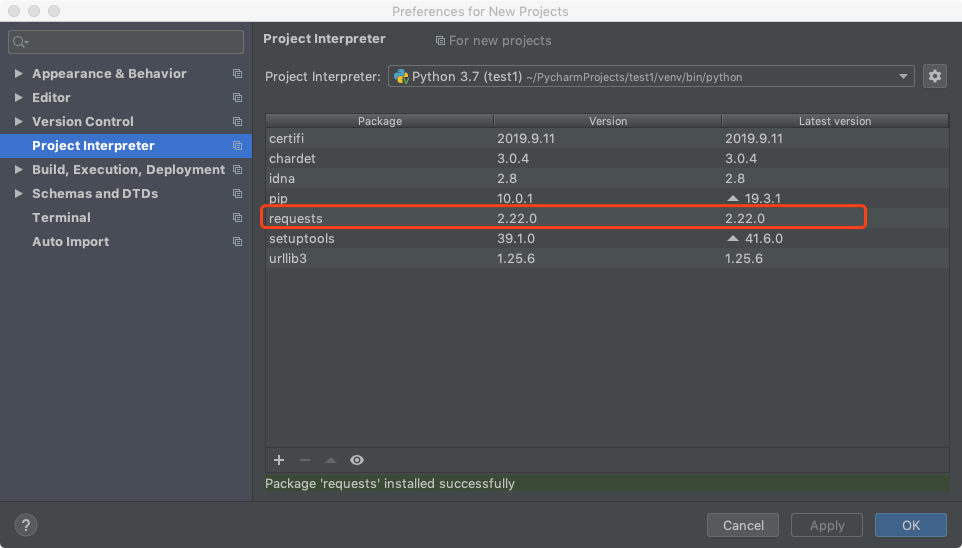The image size is (962, 548).
Task: Toggle show early releases eye icon
Action: tap(357, 460)
